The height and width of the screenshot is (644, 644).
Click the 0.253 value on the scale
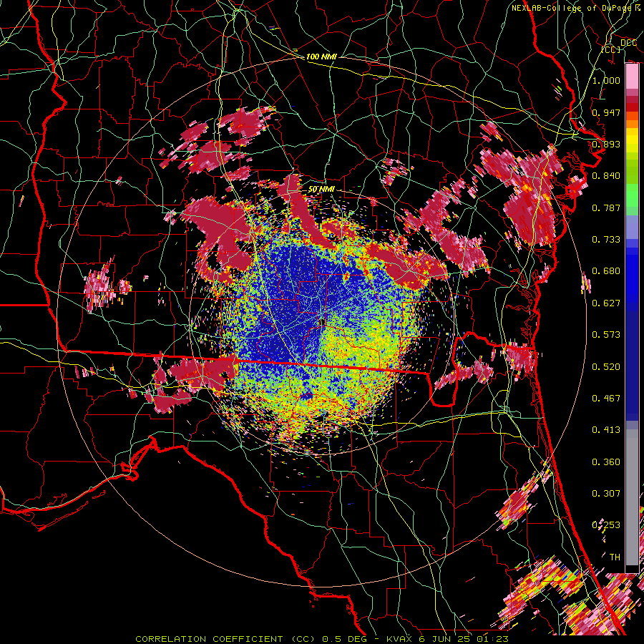(x=606, y=525)
